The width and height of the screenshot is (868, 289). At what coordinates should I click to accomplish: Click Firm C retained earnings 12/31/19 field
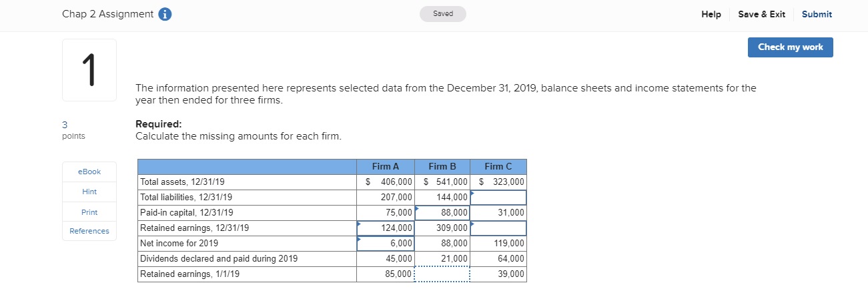(x=498, y=228)
